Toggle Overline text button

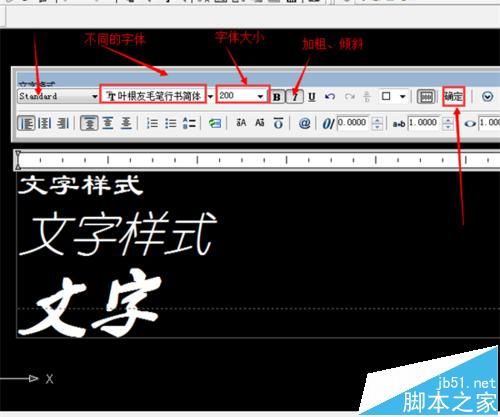(278, 123)
